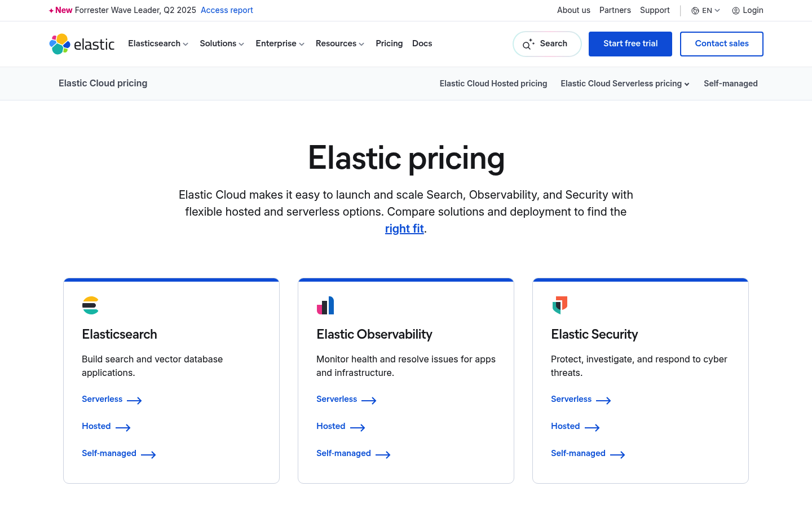Open Elasticsearch Serverless pricing link

point(102,399)
